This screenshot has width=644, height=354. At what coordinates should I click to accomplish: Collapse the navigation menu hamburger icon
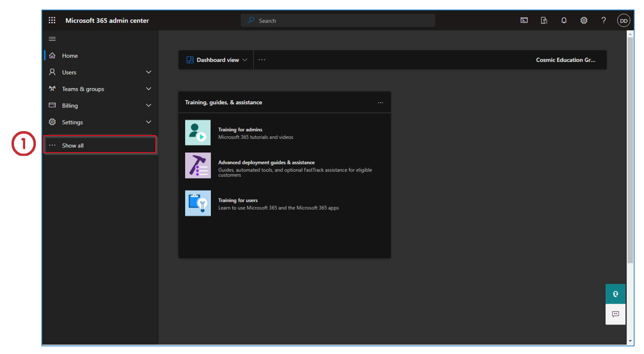52,39
